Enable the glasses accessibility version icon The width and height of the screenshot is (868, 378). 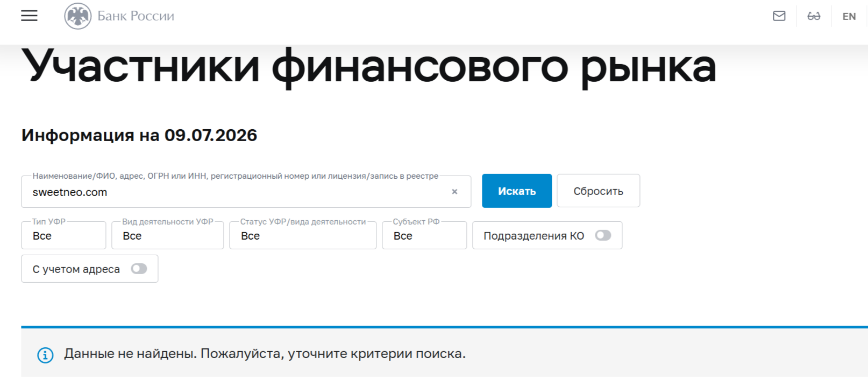point(814,16)
